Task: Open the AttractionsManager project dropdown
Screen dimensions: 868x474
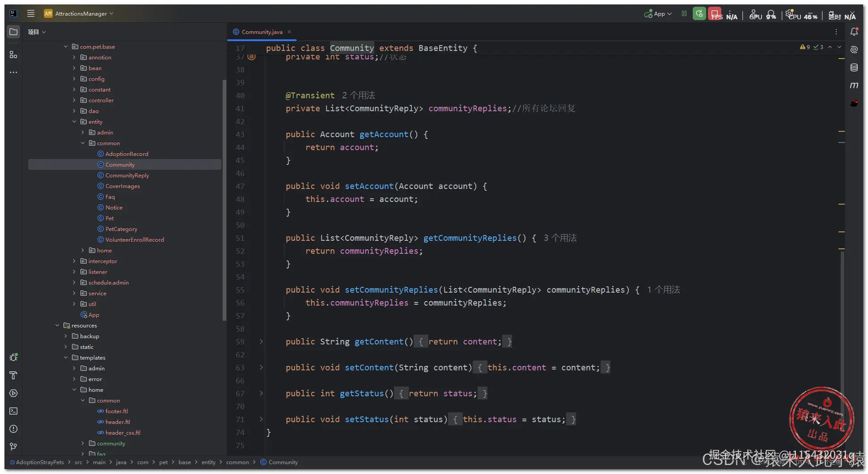Action: (x=79, y=14)
